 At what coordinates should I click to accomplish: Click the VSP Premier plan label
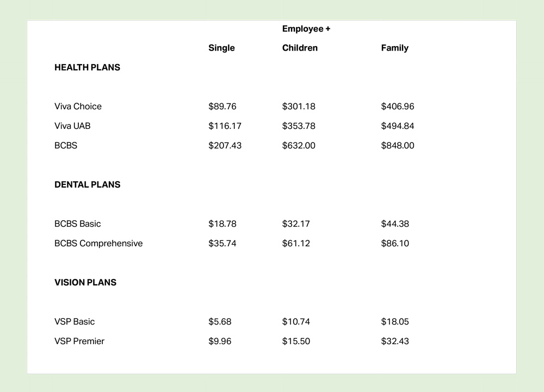(79, 341)
